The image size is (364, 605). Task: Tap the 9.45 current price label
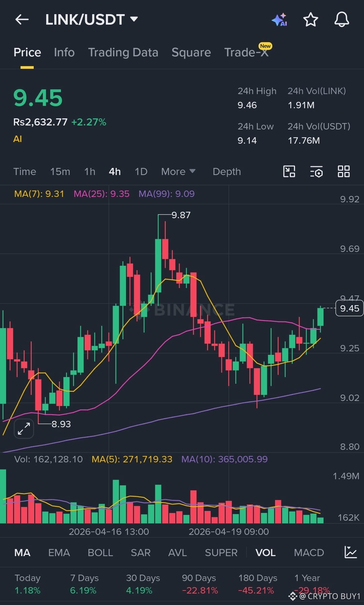[38, 98]
